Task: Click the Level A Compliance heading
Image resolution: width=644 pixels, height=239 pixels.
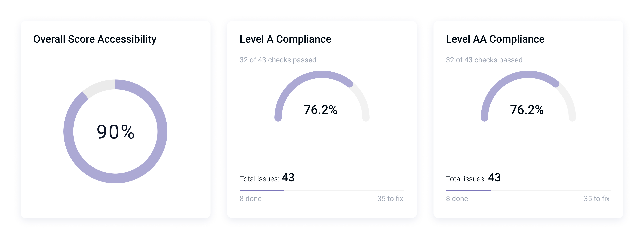Action: [286, 39]
